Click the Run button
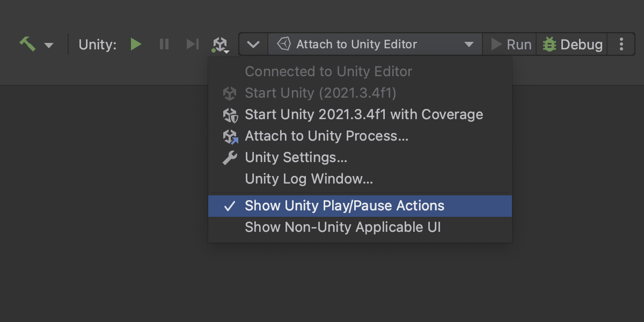Image resolution: width=644 pixels, height=322 pixels. (511, 45)
